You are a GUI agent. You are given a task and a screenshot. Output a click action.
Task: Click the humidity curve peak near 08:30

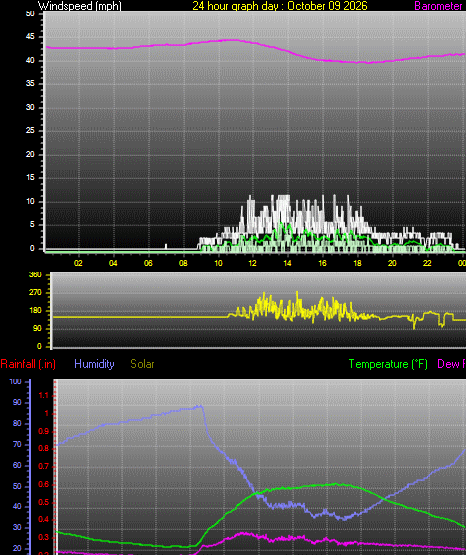[x=201, y=406]
